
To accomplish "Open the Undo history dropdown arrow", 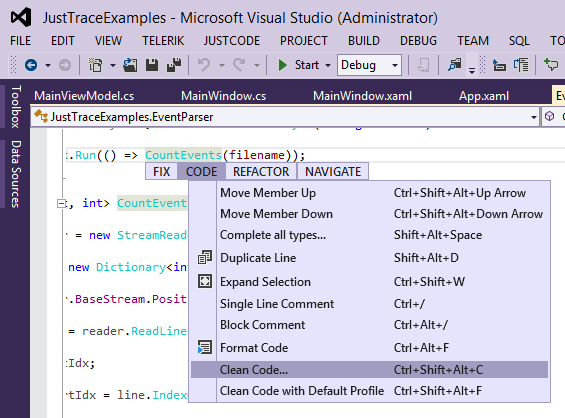I will coord(222,66).
